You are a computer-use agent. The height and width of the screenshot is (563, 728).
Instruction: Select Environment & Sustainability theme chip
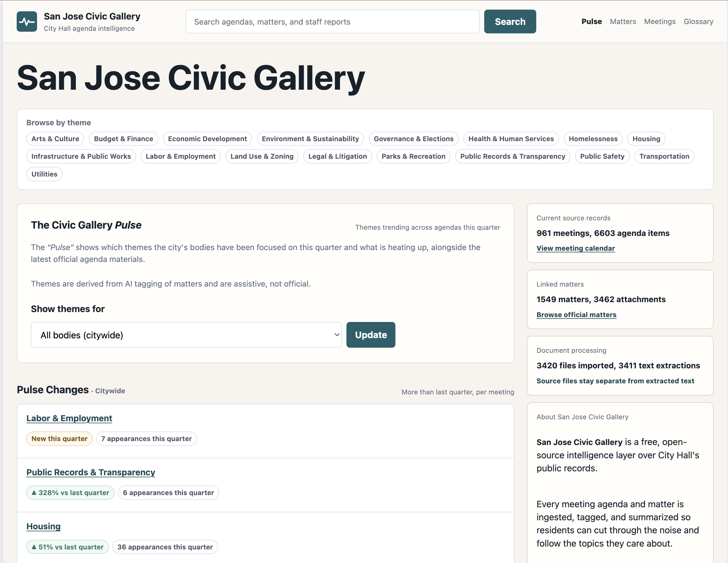[310, 139]
